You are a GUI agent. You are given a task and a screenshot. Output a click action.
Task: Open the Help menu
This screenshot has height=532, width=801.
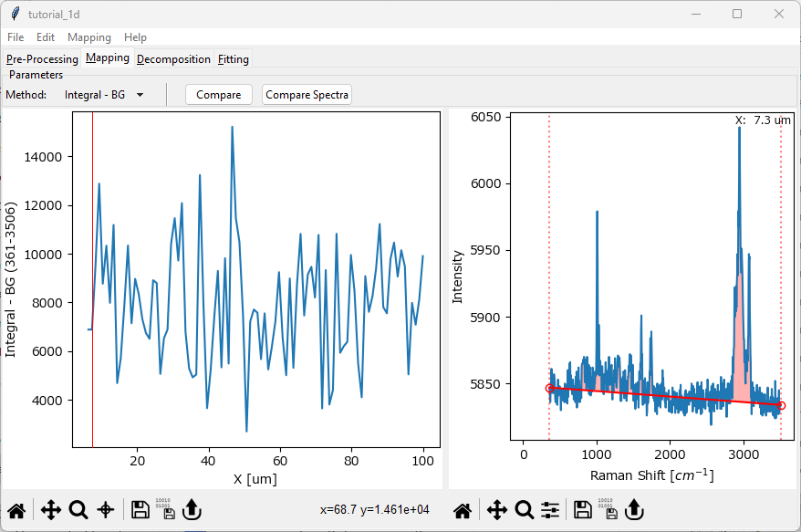tap(135, 37)
